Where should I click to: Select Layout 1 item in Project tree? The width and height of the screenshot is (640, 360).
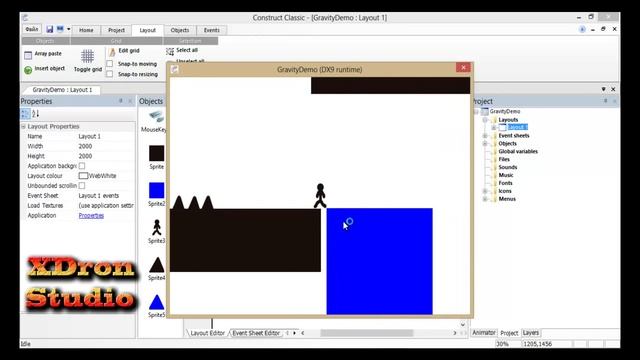[x=517, y=127]
